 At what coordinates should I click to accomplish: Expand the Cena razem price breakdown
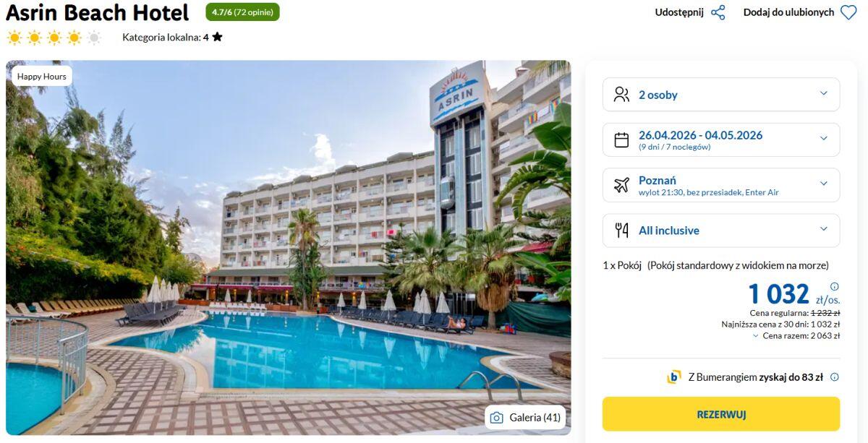(x=796, y=335)
